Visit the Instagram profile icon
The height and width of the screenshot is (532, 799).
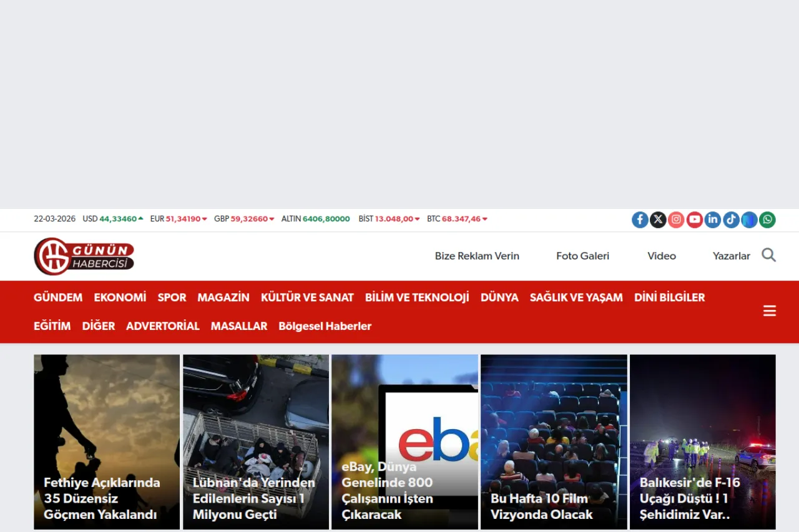(x=676, y=220)
